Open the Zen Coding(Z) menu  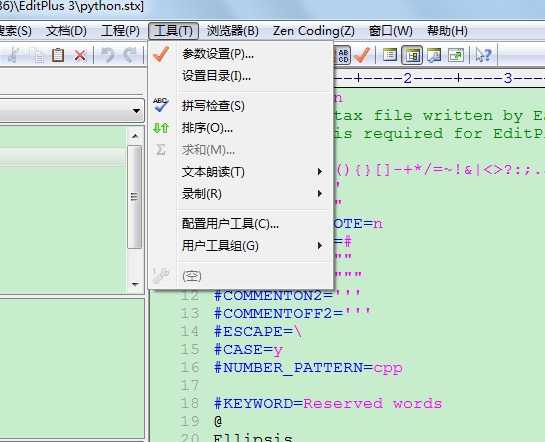[x=314, y=31]
